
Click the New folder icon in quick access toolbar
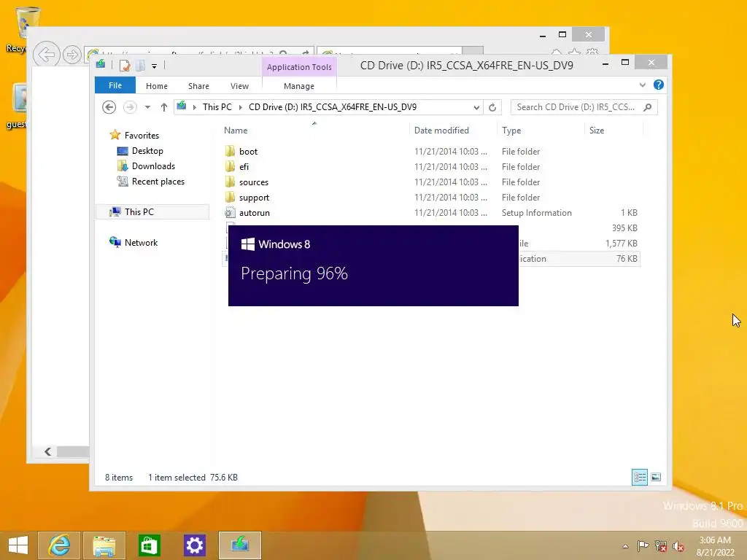[x=141, y=66]
